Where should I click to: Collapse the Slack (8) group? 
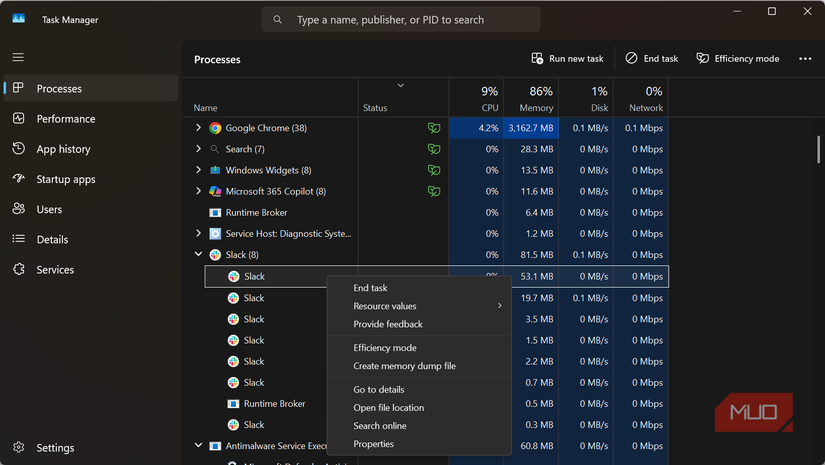(x=198, y=254)
